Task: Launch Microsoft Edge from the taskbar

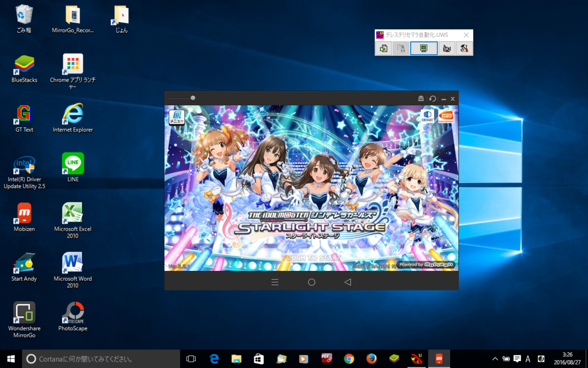Action: (x=214, y=359)
